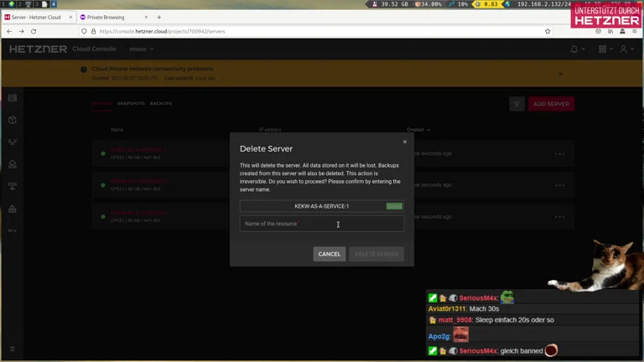Bookmark this page with star icon
This screenshot has width=644, height=362.
(548, 31)
